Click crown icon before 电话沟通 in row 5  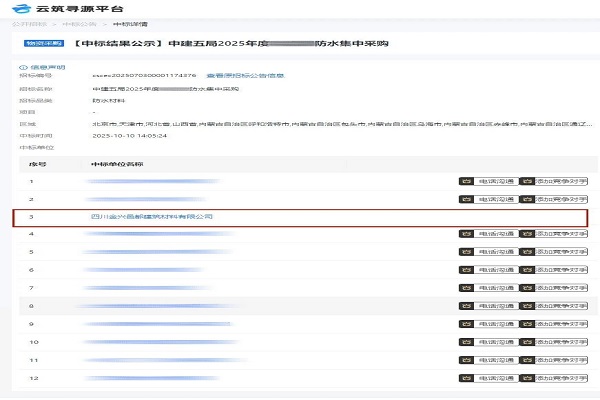[466, 252]
